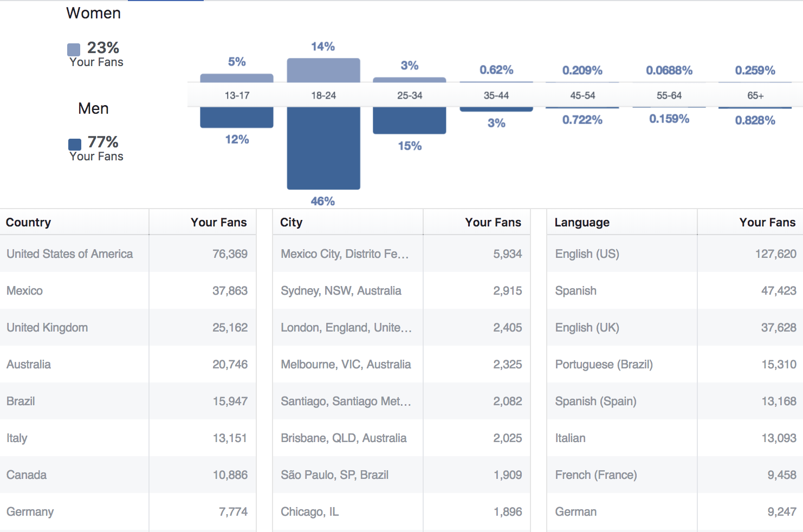Click the Men legend color swatch
Screen dimensions: 803x532
coord(75,144)
